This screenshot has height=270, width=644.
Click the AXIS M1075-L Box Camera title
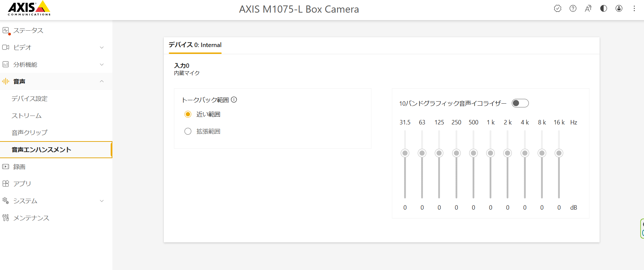(299, 9)
